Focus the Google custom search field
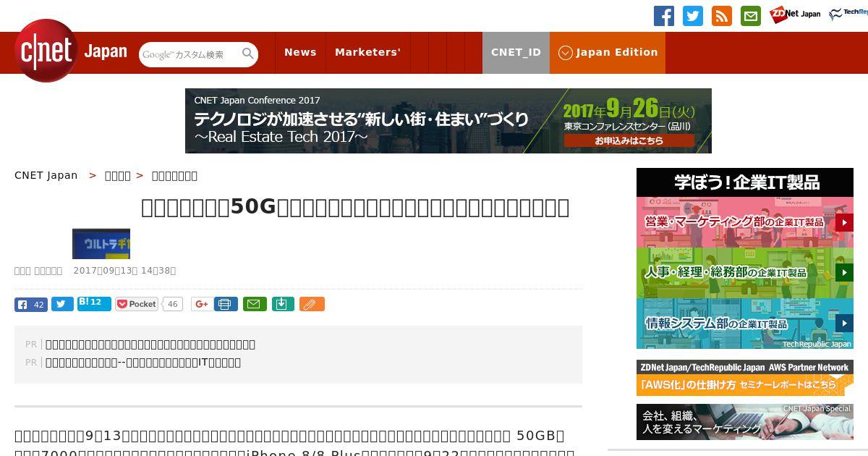Viewport: 868px width, 456px height. [190, 54]
